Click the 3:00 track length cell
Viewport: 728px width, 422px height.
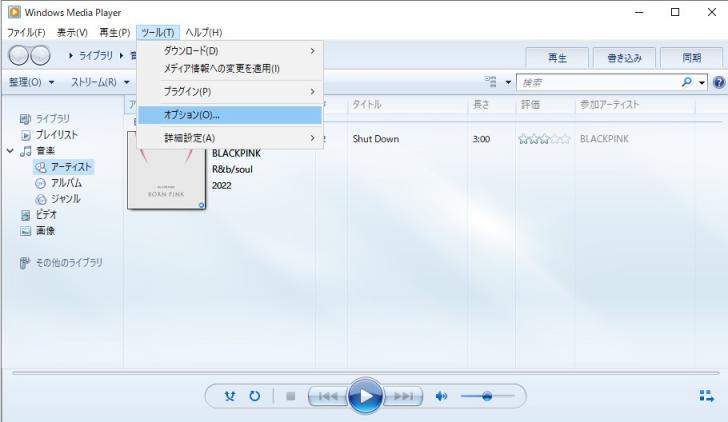coord(481,139)
